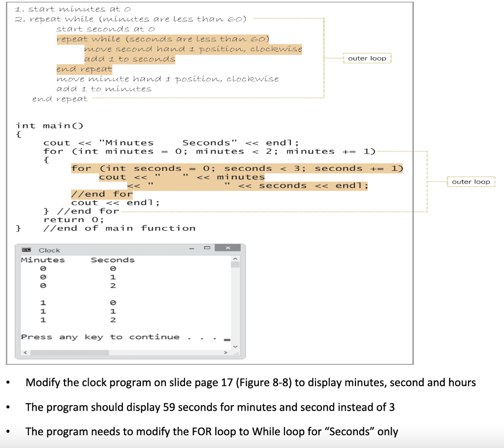504x448 pixels.
Task: Select the highlighted inner for loop code block
Action: point(236,168)
